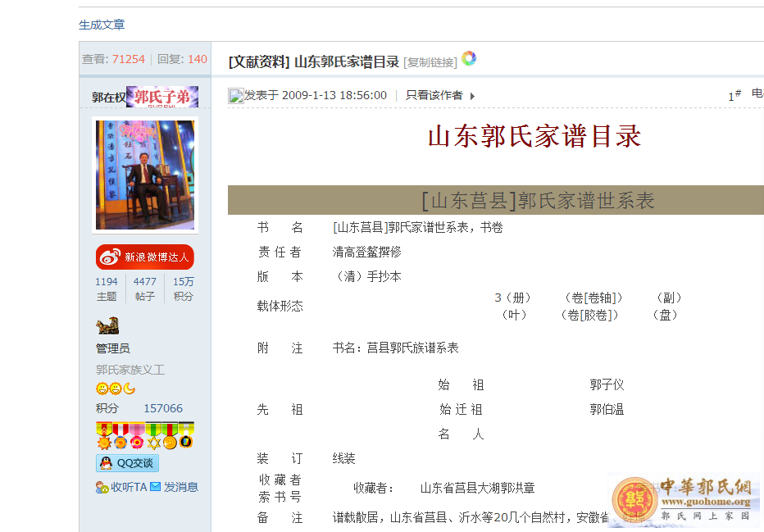Click the 发消息 envelope icon
Image resolution: width=764 pixels, height=532 pixels.
[x=157, y=485]
